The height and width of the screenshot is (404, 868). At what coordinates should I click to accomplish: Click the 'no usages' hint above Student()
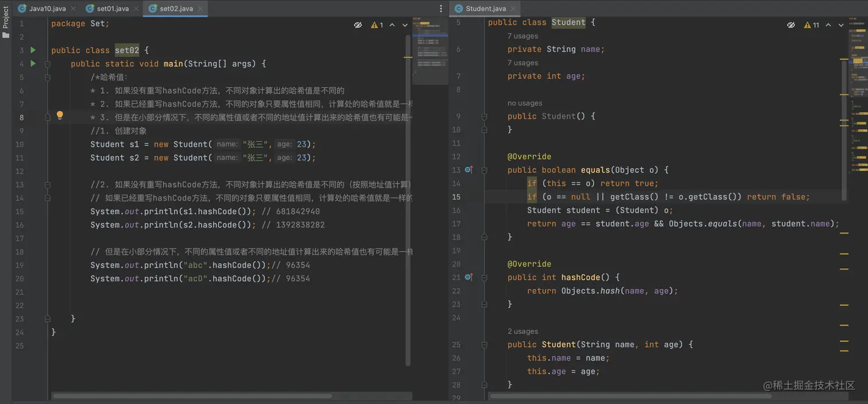click(525, 103)
